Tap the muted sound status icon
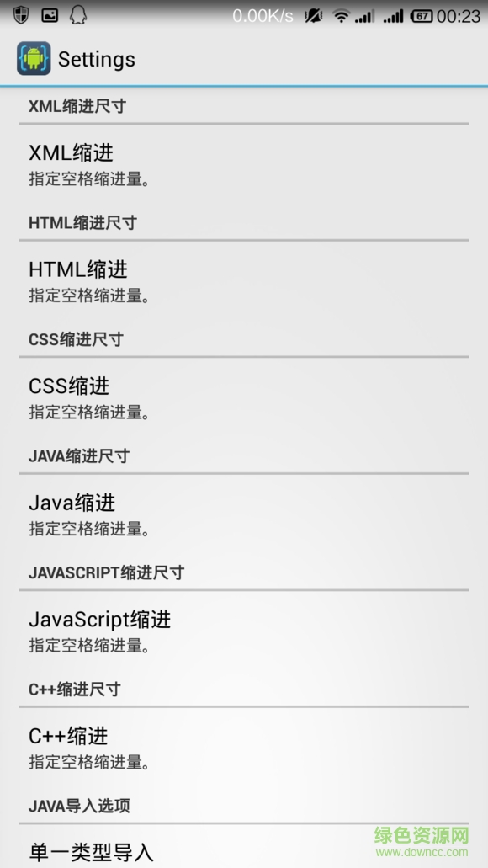488x868 pixels. (x=313, y=16)
